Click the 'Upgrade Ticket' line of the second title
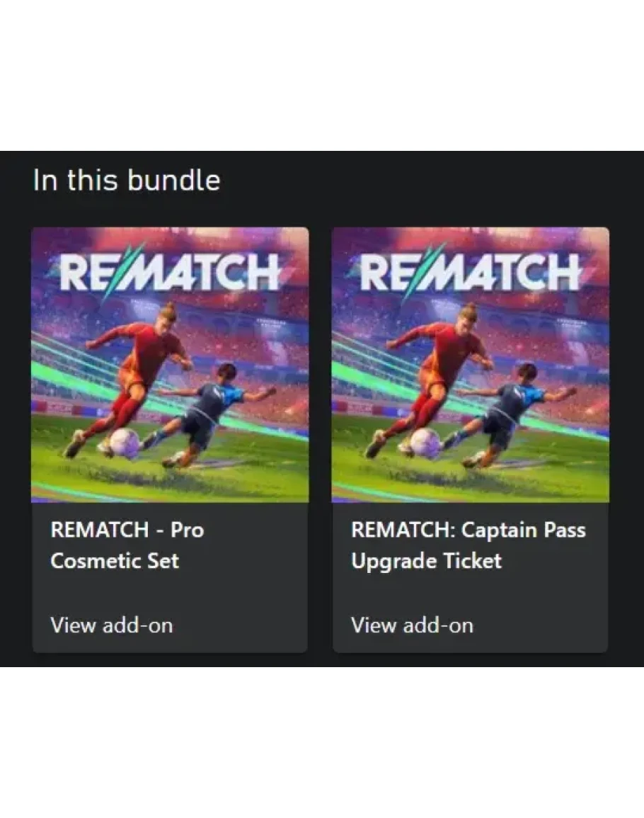The width and height of the screenshot is (644, 818). [x=426, y=562]
